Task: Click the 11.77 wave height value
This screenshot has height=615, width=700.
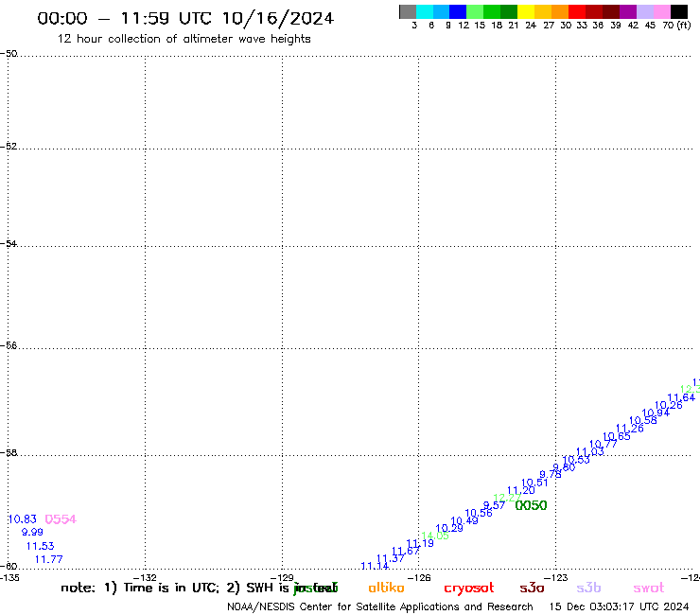Action: tap(48, 559)
